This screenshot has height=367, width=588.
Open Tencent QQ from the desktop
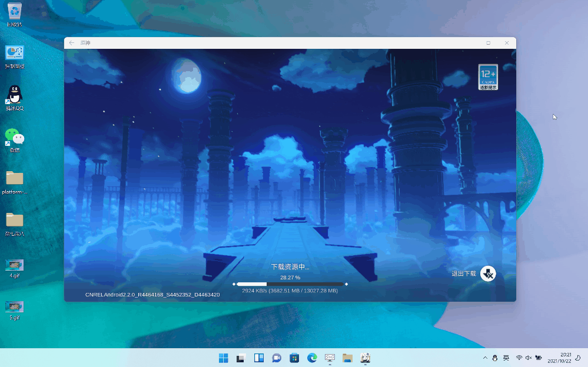(x=14, y=95)
